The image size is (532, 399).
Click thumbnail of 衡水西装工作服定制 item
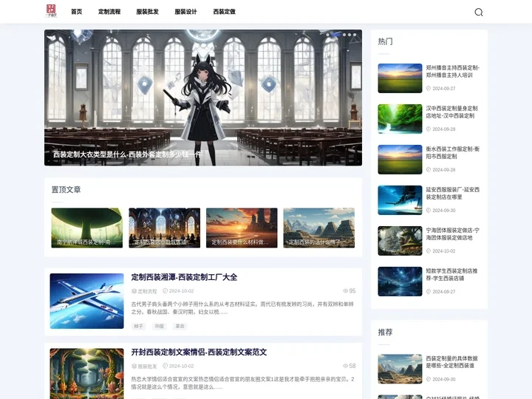[x=400, y=160]
